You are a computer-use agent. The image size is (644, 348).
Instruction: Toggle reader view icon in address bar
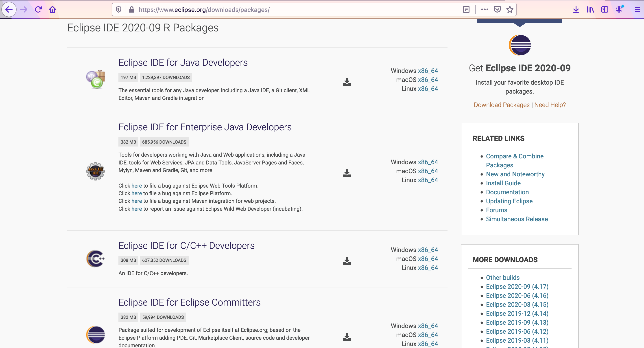(x=466, y=9)
